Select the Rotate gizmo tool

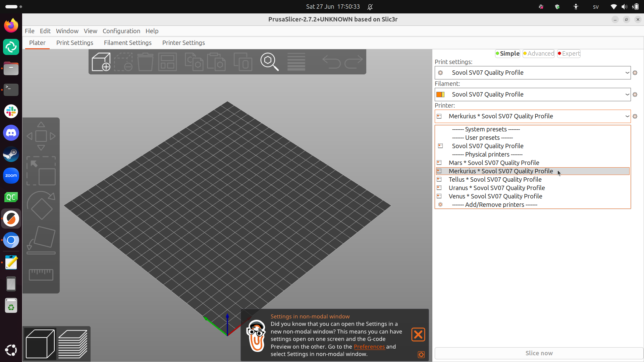(41, 205)
